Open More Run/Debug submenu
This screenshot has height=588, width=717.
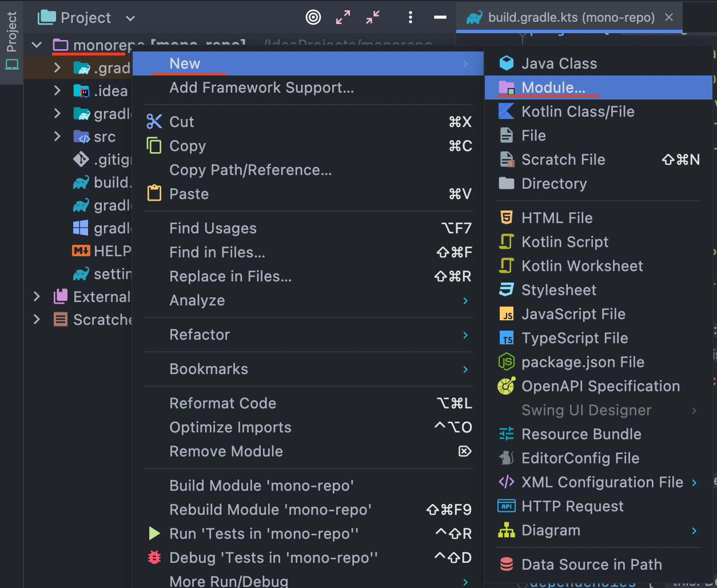(308, 581)
